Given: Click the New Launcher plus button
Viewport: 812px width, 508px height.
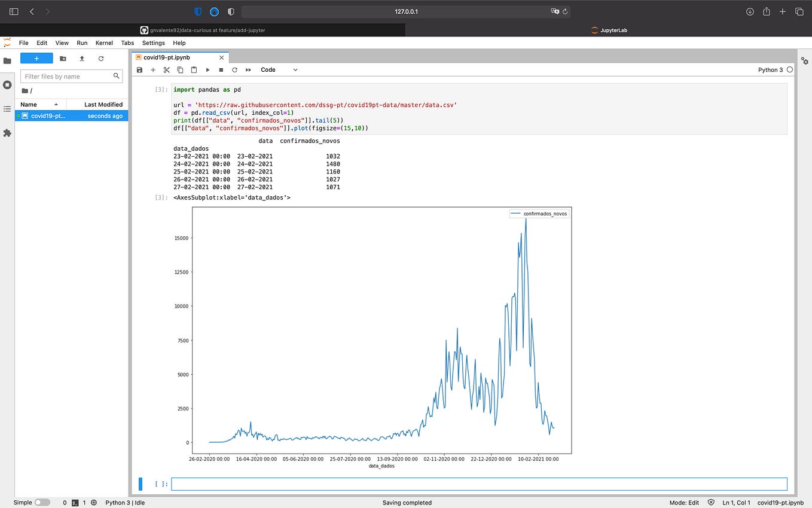Looking at the screenshot, I should [36, 58].
